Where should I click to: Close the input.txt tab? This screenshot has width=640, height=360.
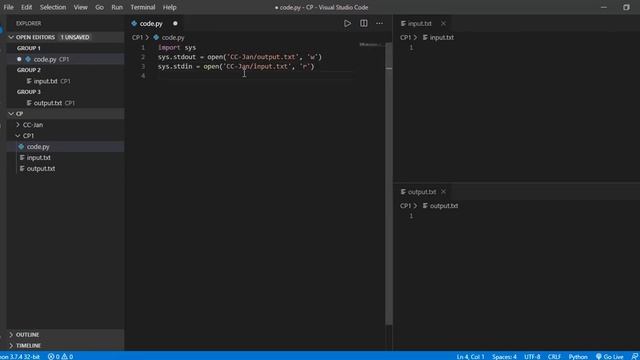(x=443, y=24)
